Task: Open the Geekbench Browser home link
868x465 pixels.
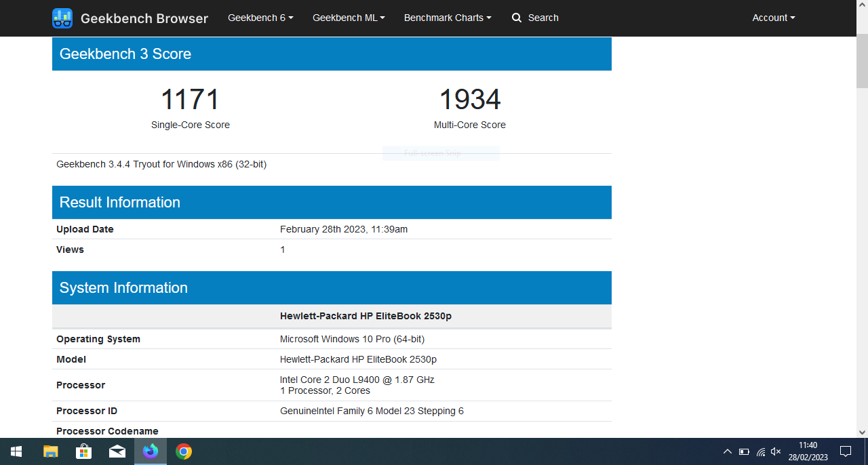Action: (130, 18)
